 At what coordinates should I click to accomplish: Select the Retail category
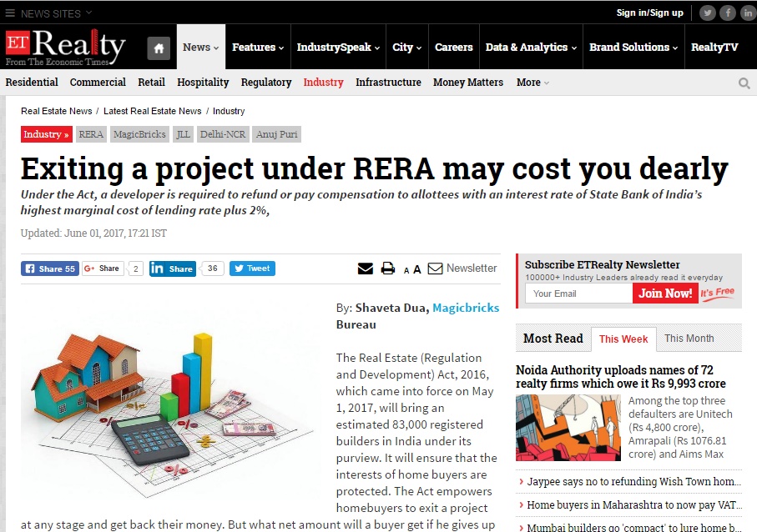click(x=151, y=83)
